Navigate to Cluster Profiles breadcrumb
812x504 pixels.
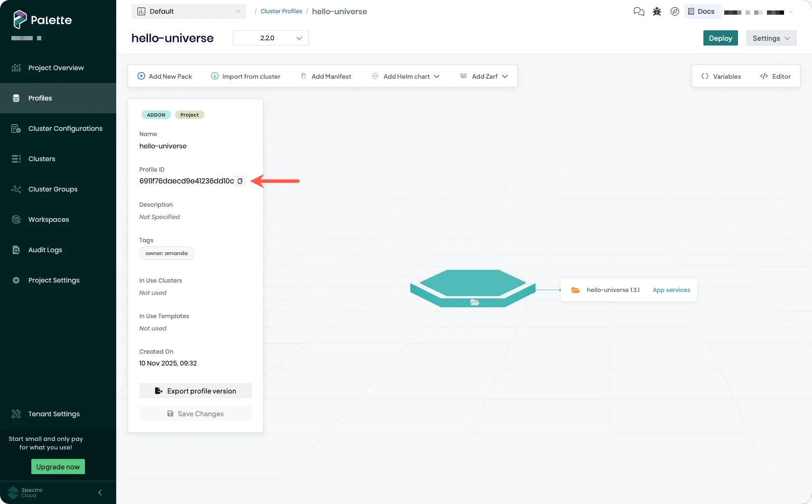pyautogui.click(x=281, y=11)
